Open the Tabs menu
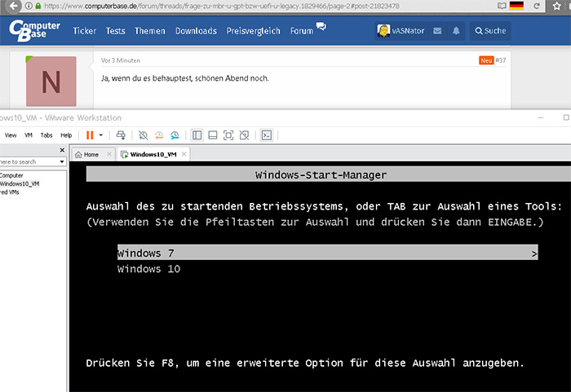Screen dimensions: 571x392 pos(46,135)
